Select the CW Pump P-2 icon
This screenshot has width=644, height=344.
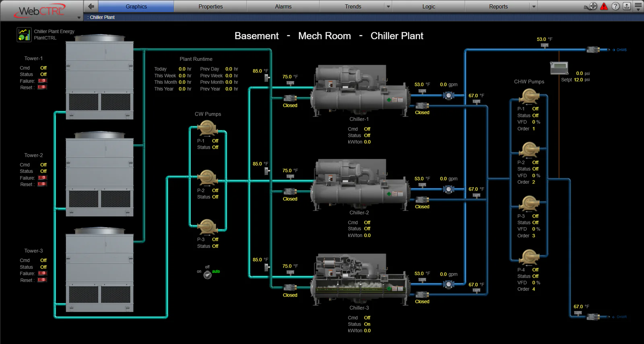click(x=207, y=178)
